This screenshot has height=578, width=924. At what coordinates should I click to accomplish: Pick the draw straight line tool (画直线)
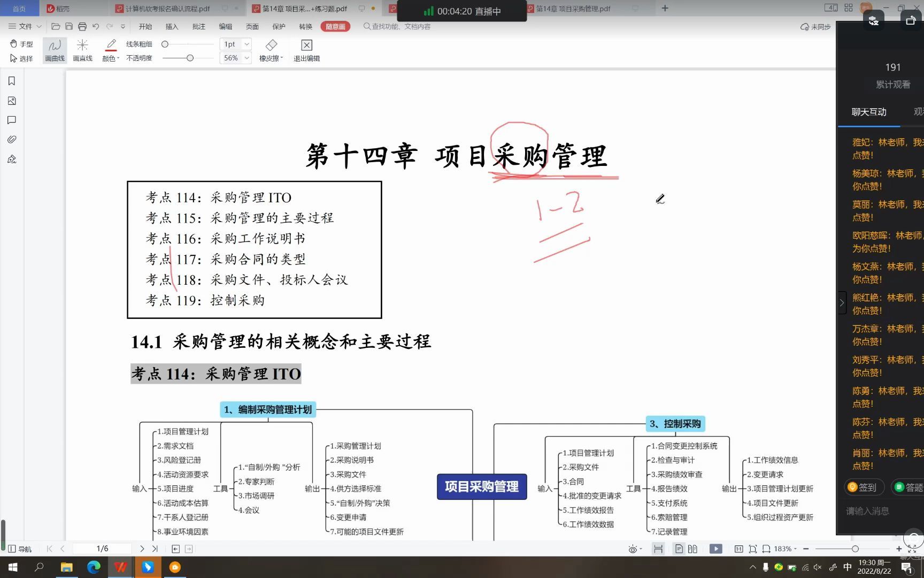[x=82, y=51]
